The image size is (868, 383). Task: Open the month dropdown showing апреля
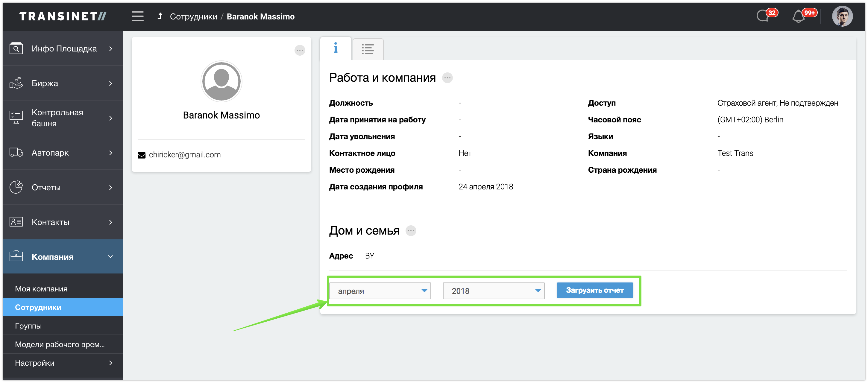[x=380, y=291]
